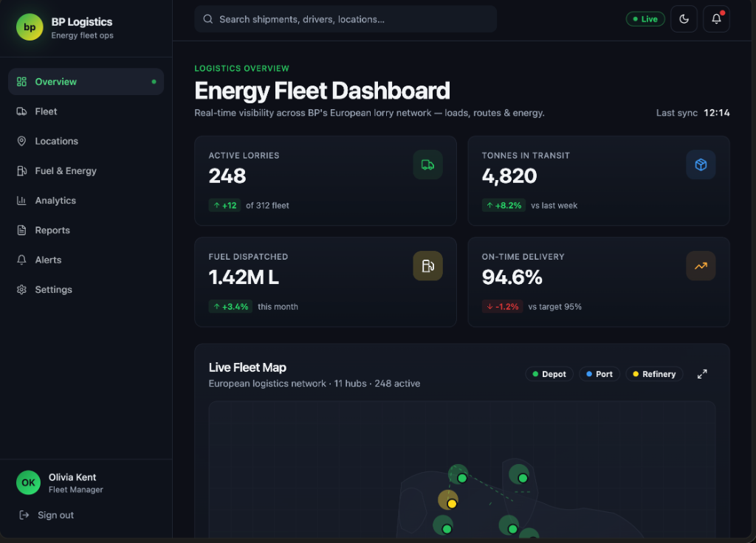Screen dimensions: 756x543
Task: Go to the Fleet page
Action: (86, 111)
